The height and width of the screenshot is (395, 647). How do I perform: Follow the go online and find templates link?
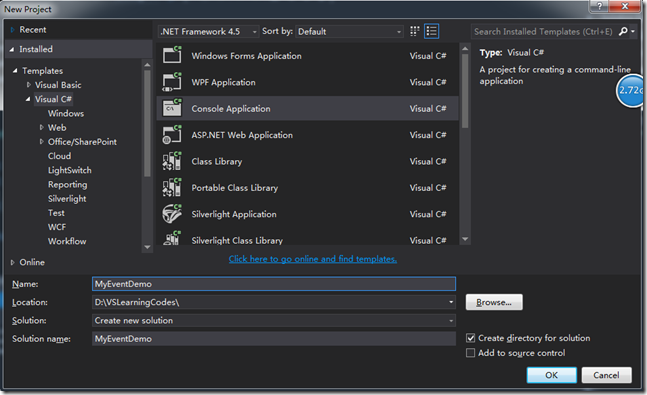tap(313, 259)
